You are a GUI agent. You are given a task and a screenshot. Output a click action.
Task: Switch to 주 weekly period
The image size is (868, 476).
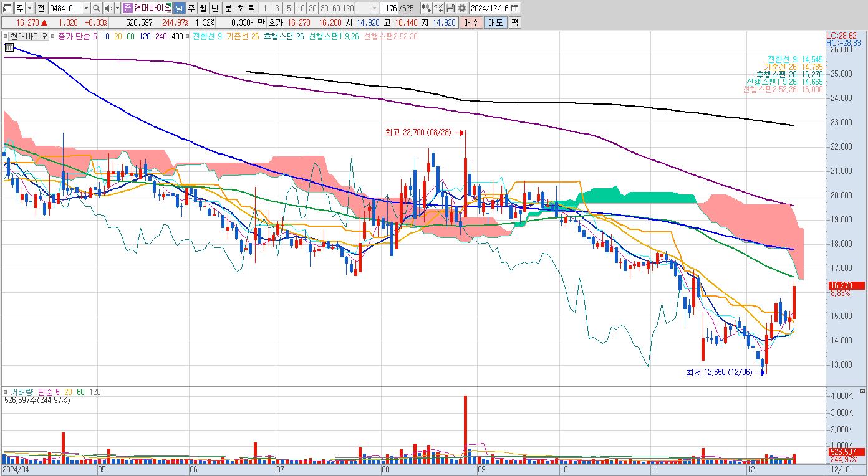point(191,8)
